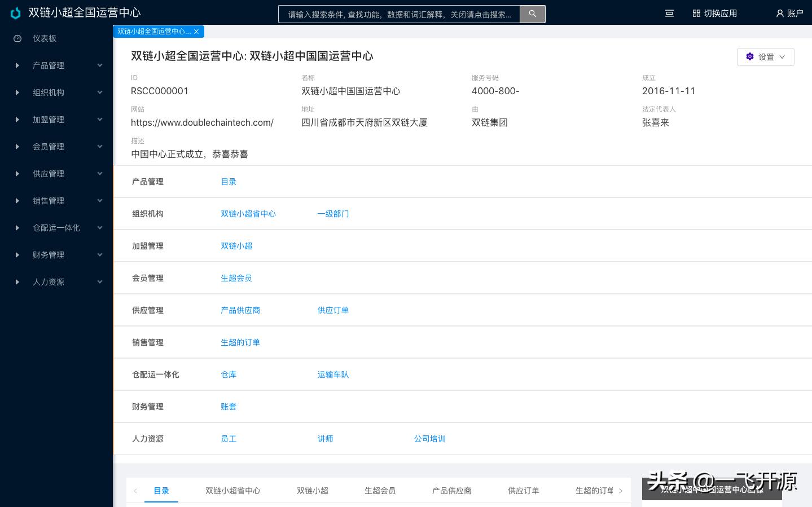Screen dimensions: 812x507
Task: Close the 双链小超中国运营中心 tab
Action: click(196, 32)
